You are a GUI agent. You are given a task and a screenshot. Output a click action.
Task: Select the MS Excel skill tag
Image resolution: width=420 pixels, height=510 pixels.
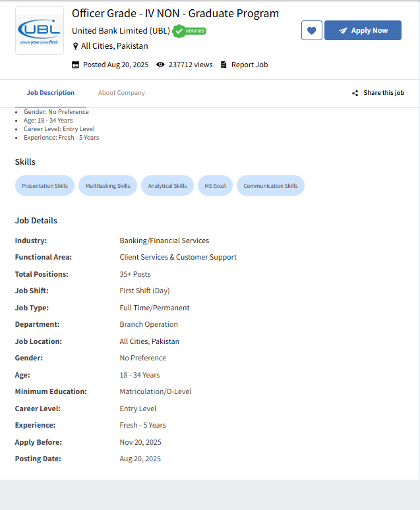point(215,186)
